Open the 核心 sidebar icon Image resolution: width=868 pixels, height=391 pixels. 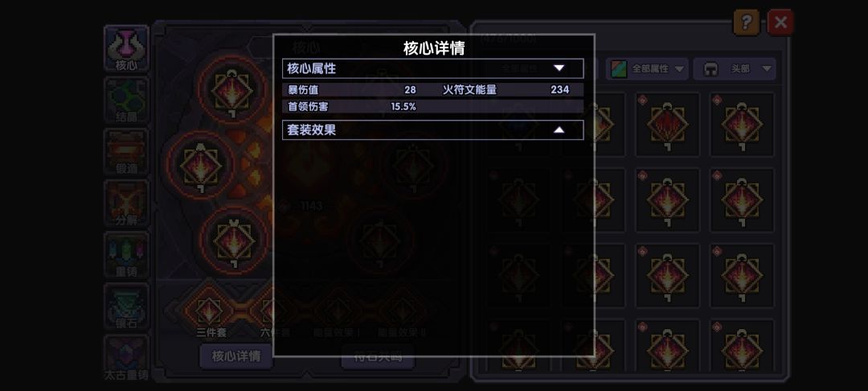click(126, 48)
